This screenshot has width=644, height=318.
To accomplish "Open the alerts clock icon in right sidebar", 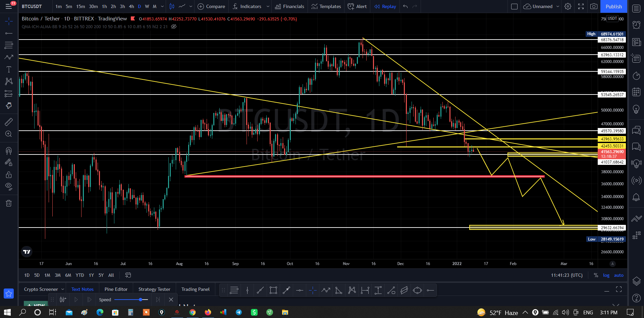I will point(636,25).
